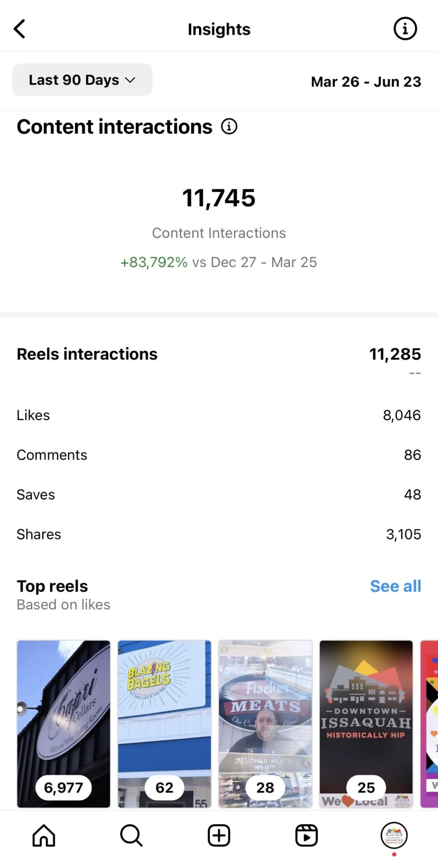Open the Insights info icon
This screenshot has width=438, height=868.
coord(405,29)
